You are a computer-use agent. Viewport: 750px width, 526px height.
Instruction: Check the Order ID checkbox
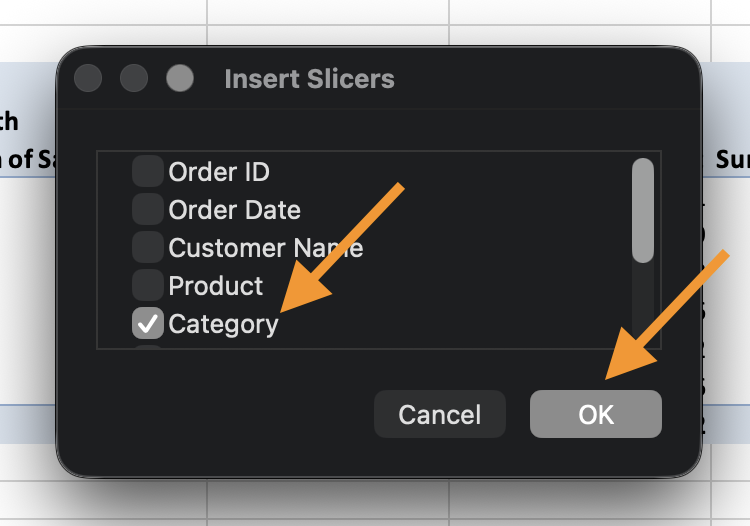click(x=148, y=172)
